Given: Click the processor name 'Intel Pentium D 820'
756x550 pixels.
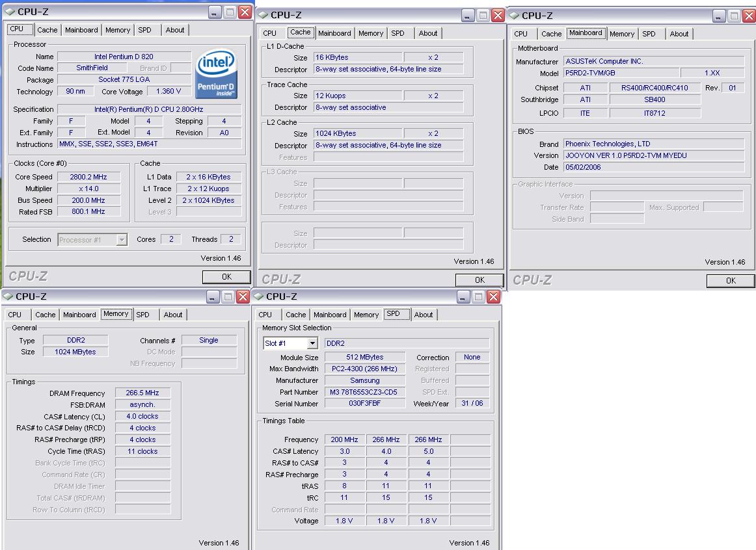Looking at the screenshot, I should coord(124,57).
